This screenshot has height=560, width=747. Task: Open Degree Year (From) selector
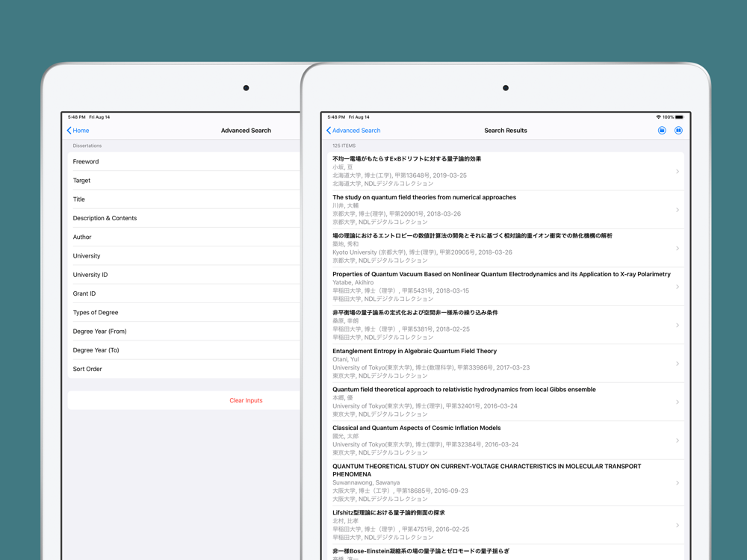(x=185, y=331)
